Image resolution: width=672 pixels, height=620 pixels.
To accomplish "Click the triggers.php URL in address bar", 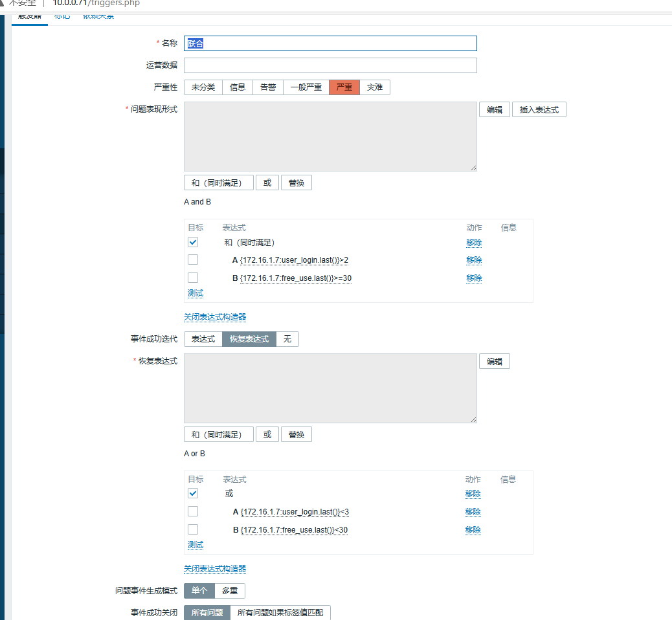I will (96, 3).
